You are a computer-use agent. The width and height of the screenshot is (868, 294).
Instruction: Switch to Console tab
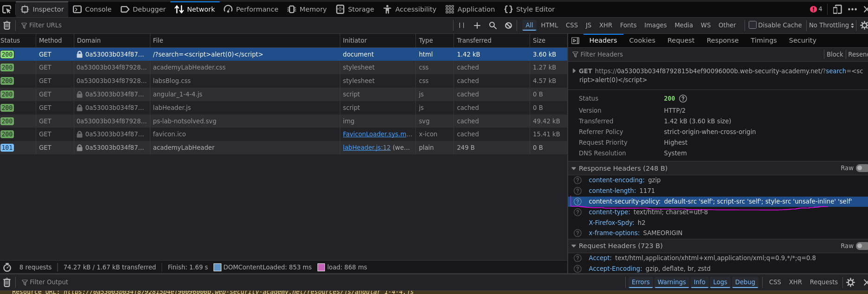(92, 9)
